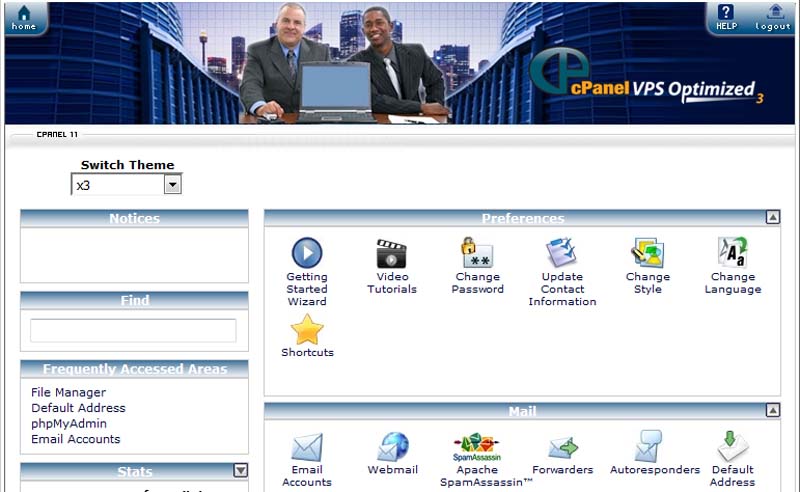Screen dimensions: 800x492
Task: Click the Shortcuts text link
Action: tap(307, 352)
